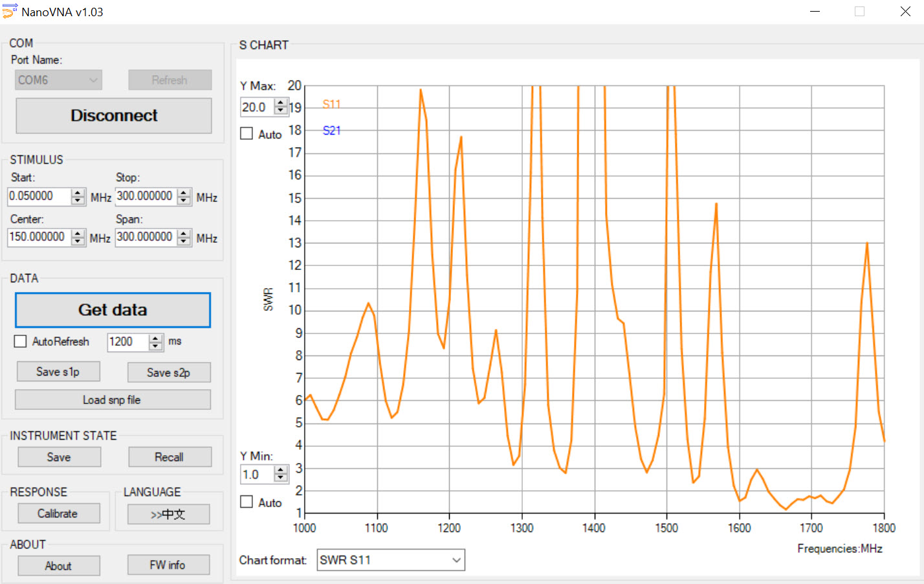Enable Auto scaling for Y Max
This screenshot has width=924, height=584.
click(246, 133)
